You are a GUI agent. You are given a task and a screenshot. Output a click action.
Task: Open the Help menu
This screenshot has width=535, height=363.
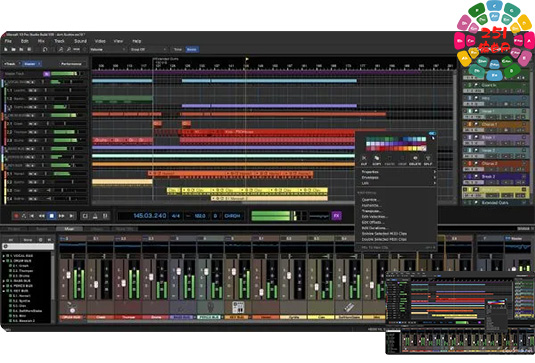pyautogui.click(x=136, y=41)
